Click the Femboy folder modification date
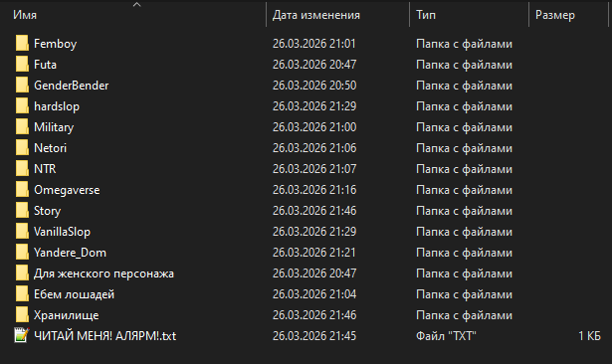The image size is (612, 364). coord(314,44)
